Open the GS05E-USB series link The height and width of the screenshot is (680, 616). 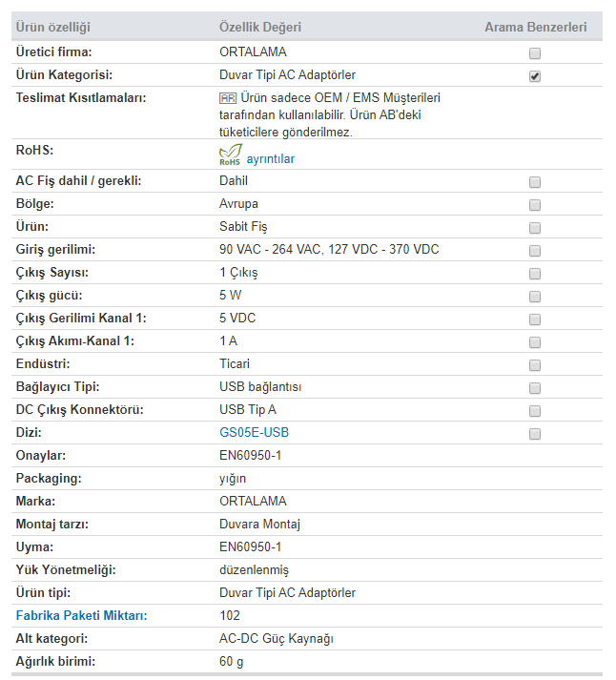(254, 433)
